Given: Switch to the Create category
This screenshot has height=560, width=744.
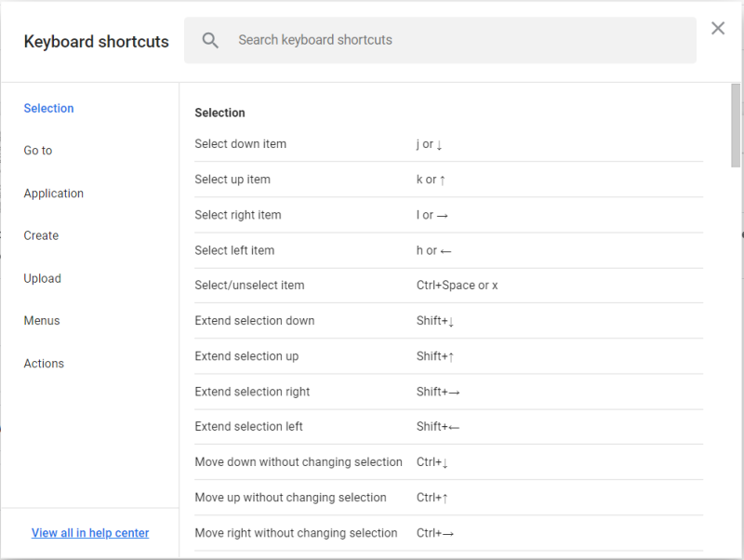Looking at the screenshot, I should [40, 235].
